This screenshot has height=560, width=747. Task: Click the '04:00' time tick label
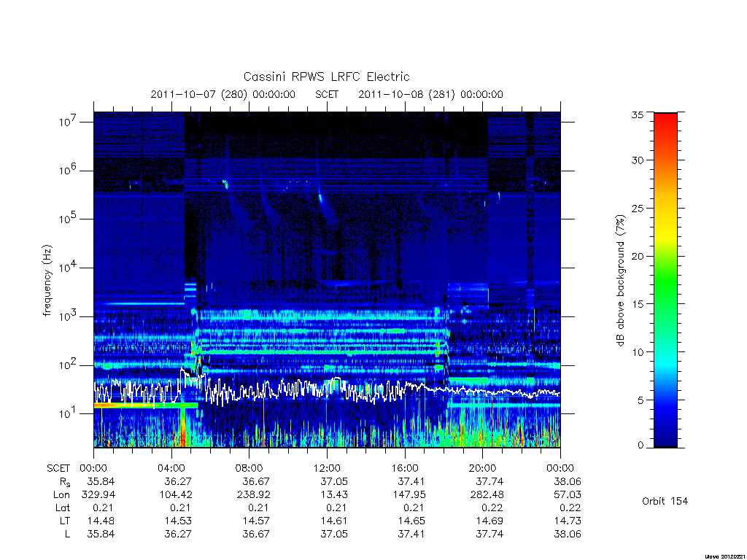pyautogui.click(x=171, y=468)
